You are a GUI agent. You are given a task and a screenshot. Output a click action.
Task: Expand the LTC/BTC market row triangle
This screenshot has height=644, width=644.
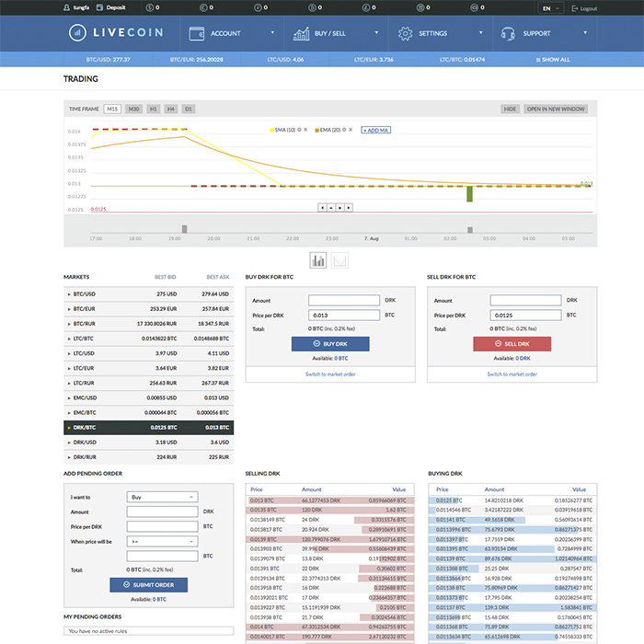(x=69, y=339)
